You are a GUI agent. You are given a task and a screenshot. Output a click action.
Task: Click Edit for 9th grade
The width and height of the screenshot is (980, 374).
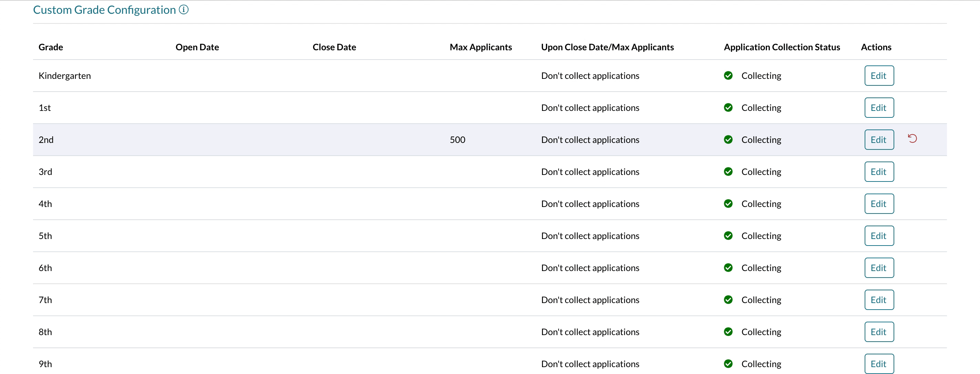879,364
